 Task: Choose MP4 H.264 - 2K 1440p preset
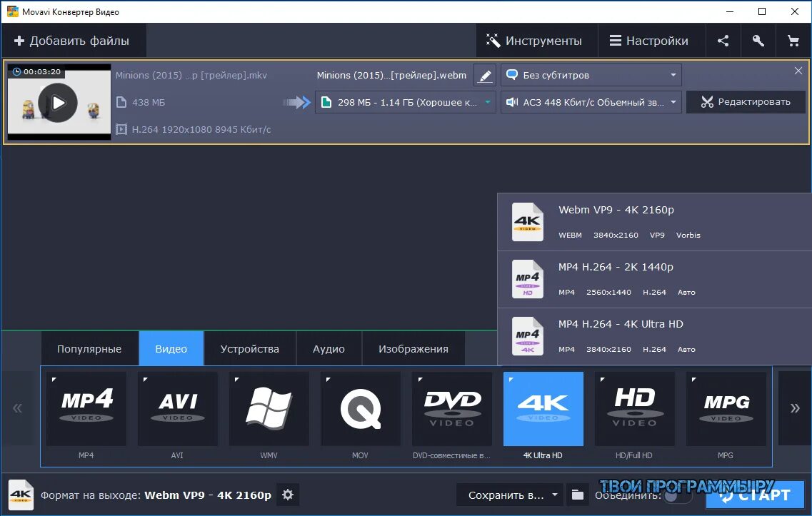click(x=654, y=280)
